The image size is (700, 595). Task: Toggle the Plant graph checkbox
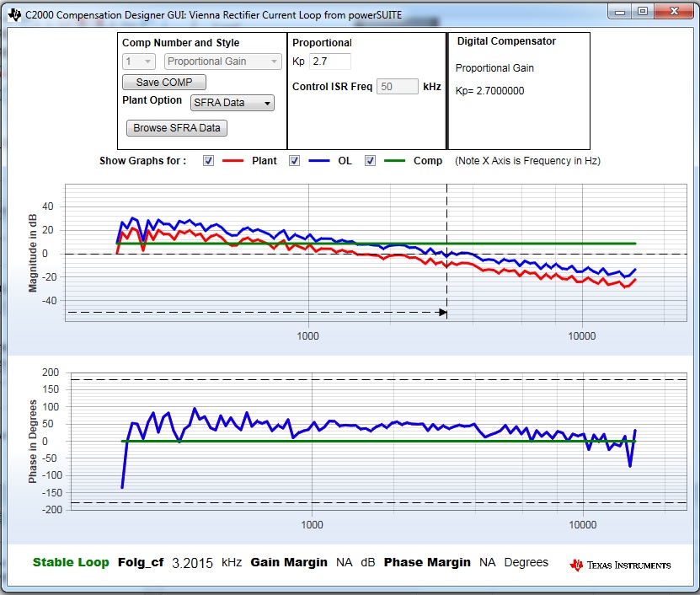pos(208,161)
